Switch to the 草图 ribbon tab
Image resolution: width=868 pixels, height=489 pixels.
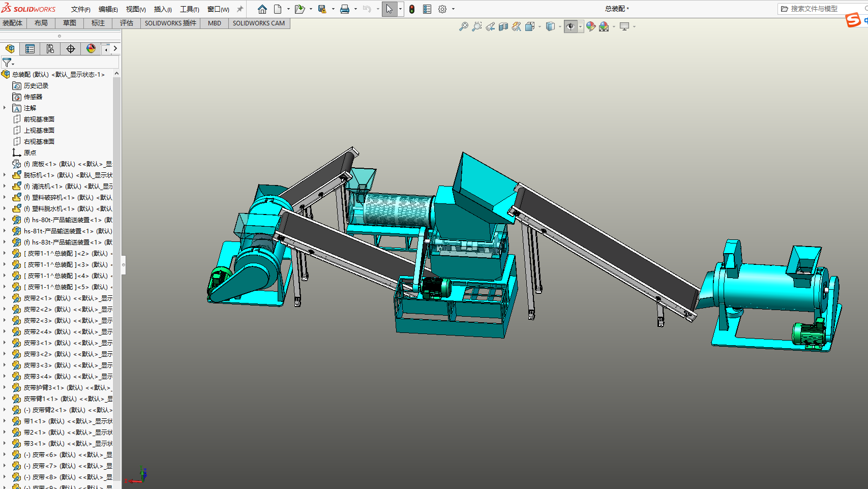(x=70, y=23)
